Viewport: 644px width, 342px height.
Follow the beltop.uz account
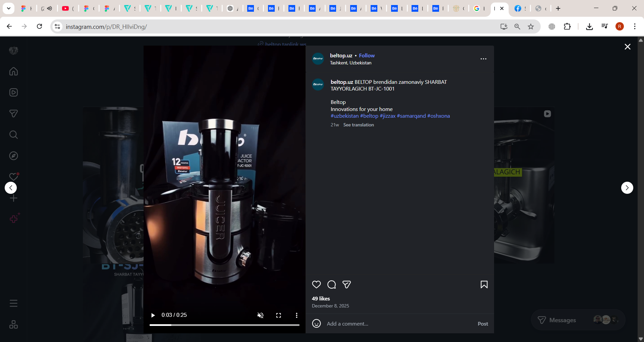(x=367, y=56)
